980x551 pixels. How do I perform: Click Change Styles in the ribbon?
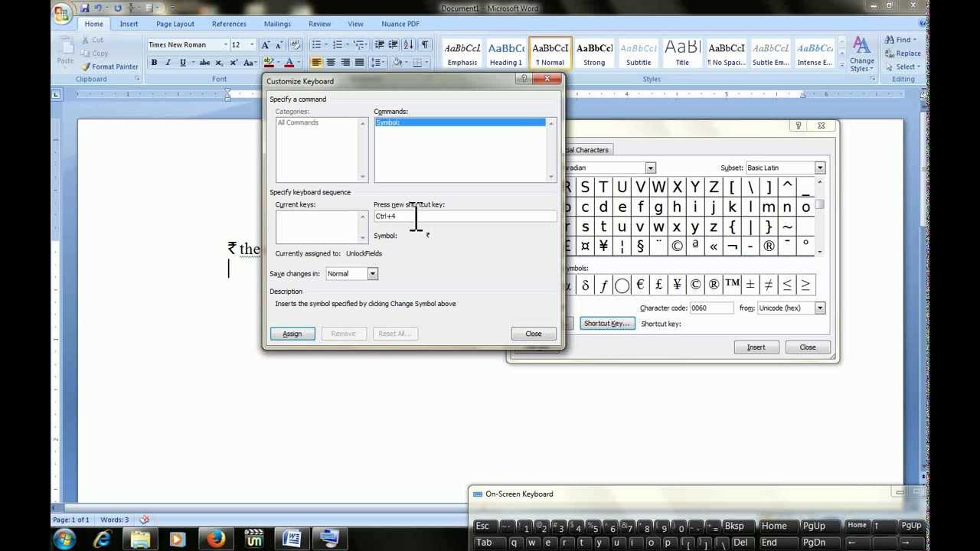pyautogui.click(x=861, y=54)
